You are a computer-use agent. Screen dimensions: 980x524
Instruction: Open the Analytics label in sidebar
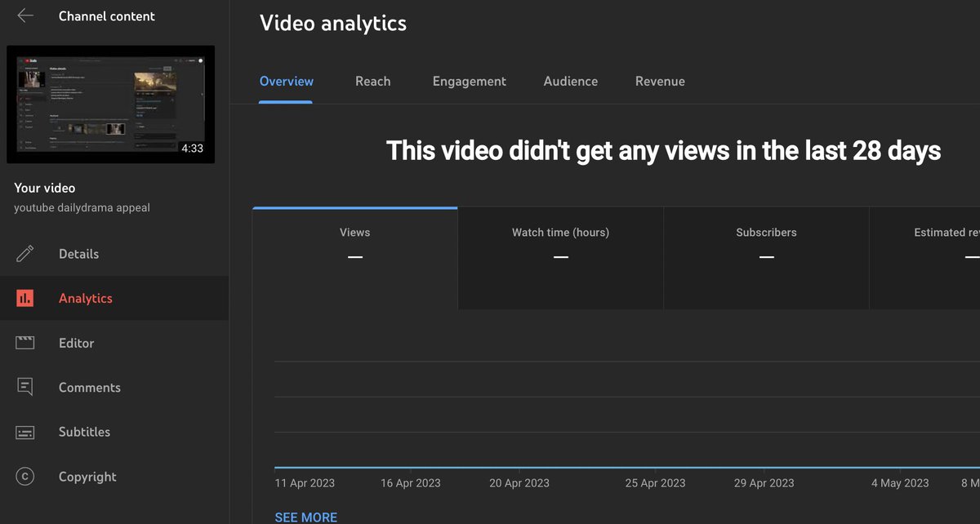coord(86,299)
